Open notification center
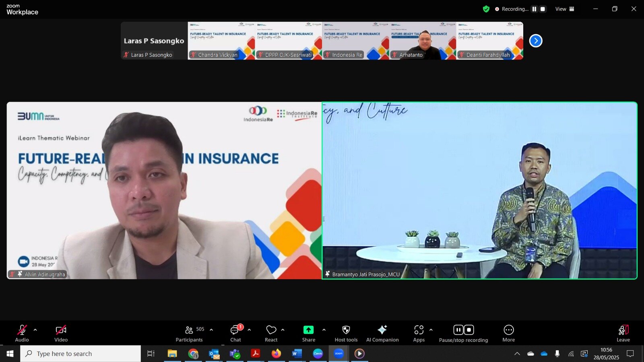Screen dimensions: 644x362 [630, 354]
